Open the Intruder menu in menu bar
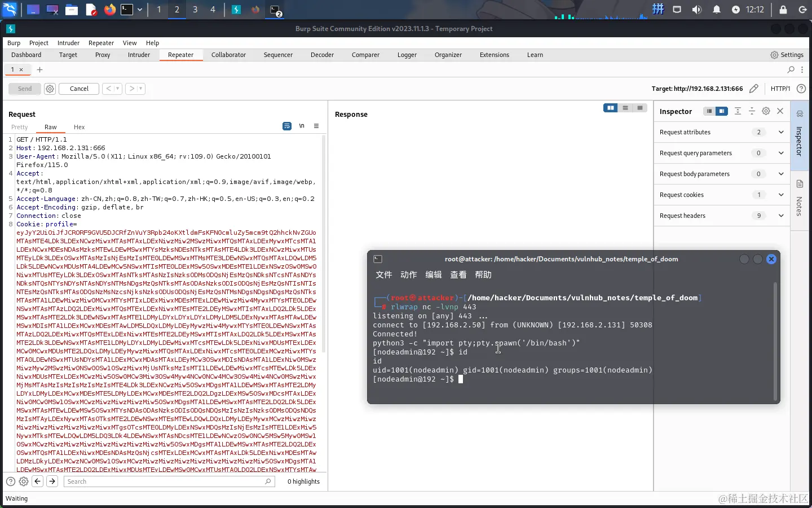Screen dimensions: 812x508 pos(68,43)
